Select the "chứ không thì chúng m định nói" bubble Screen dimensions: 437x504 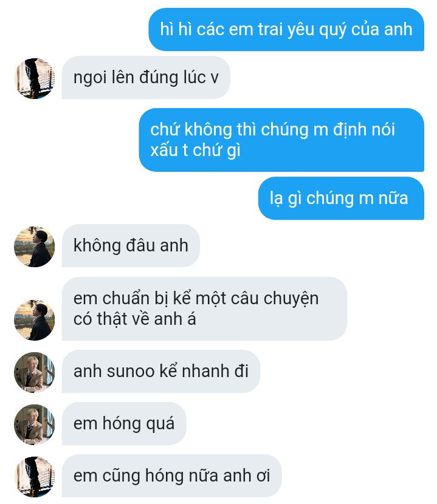tap(281, 140)
